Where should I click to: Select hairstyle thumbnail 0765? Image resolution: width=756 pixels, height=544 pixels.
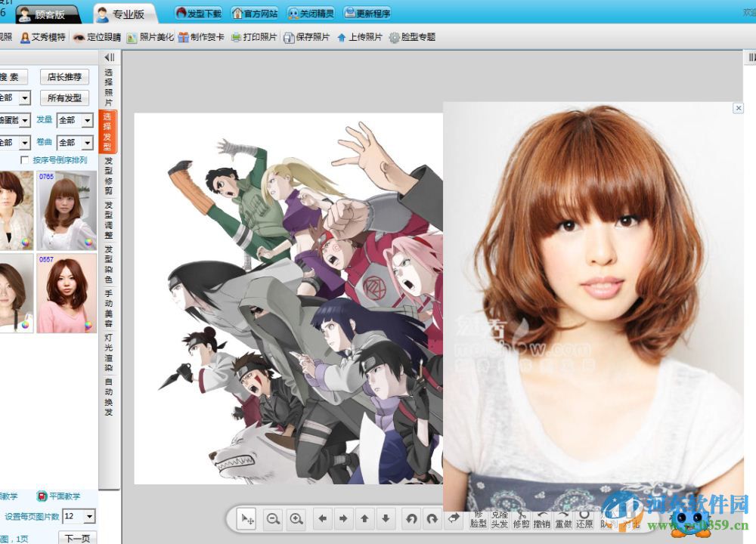click(x=67, y=210)
